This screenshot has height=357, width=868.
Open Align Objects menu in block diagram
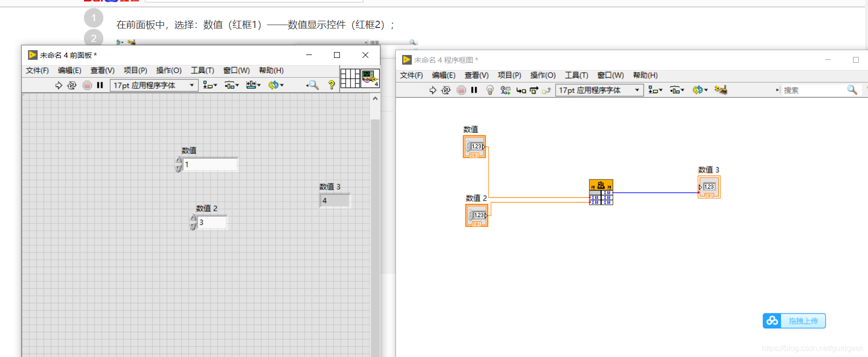pyautogui.click(x=655, y=90)
